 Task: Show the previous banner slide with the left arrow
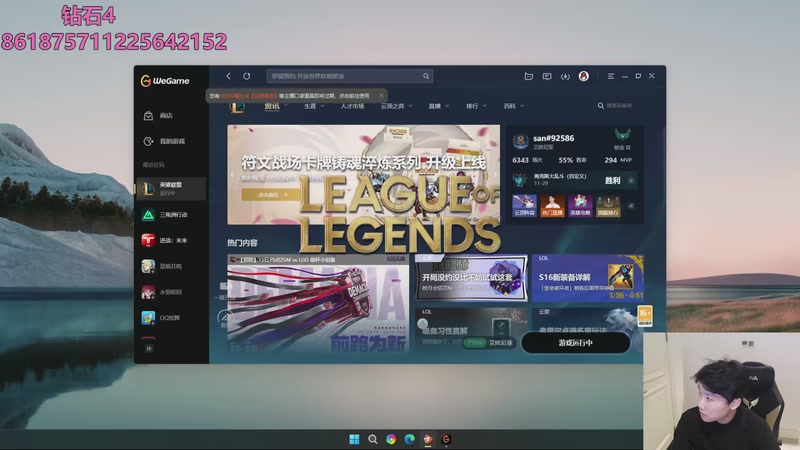pos(233,174)
